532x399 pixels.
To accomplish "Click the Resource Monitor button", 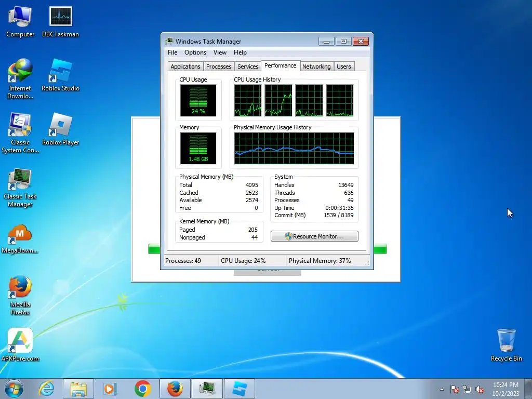I will pyautogui.click(x=314, y=236).
